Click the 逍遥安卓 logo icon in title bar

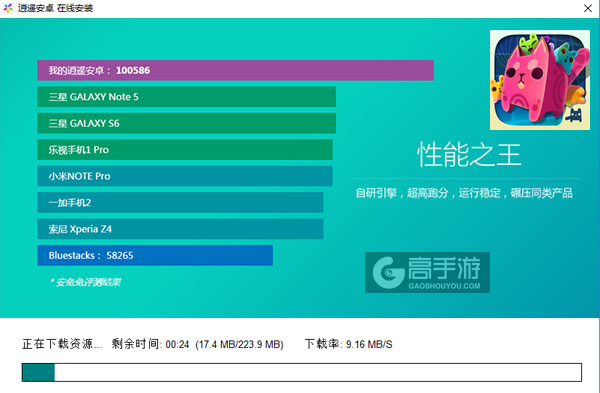8,8
